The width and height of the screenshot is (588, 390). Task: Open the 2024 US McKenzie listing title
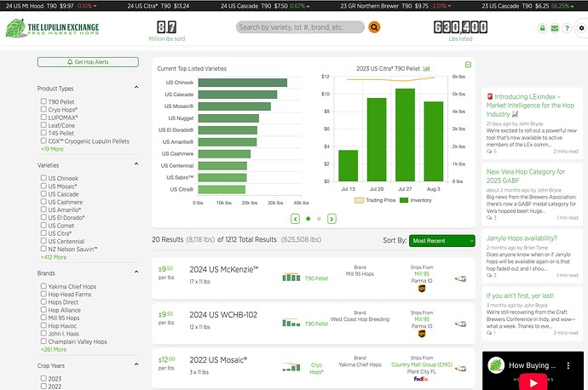(224, 269)
